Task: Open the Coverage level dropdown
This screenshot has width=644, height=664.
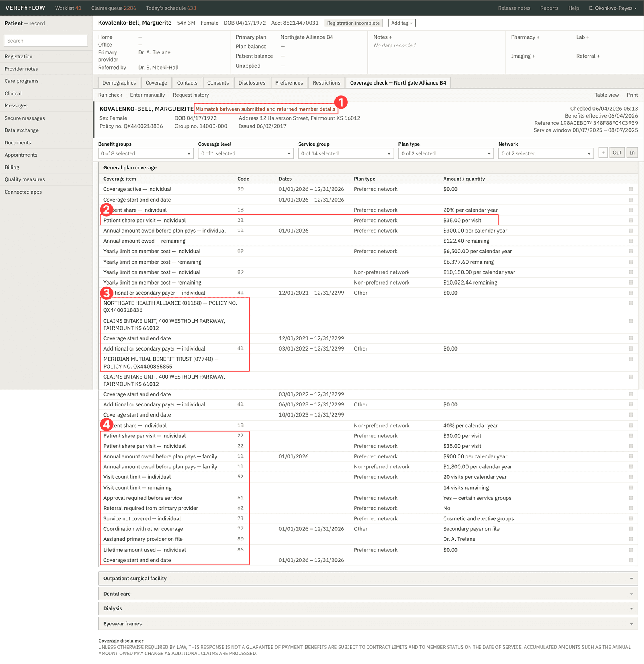Action: tap(246, 154)
